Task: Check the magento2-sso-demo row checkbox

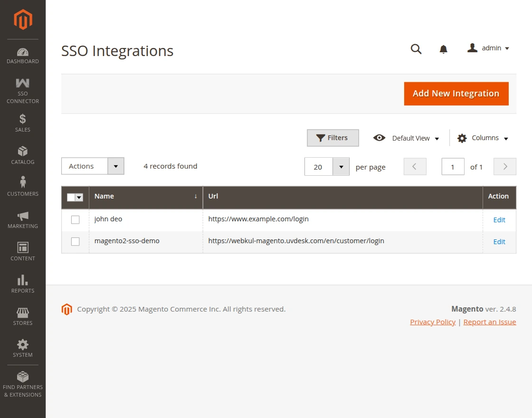Action: click(x=75, y=241)
